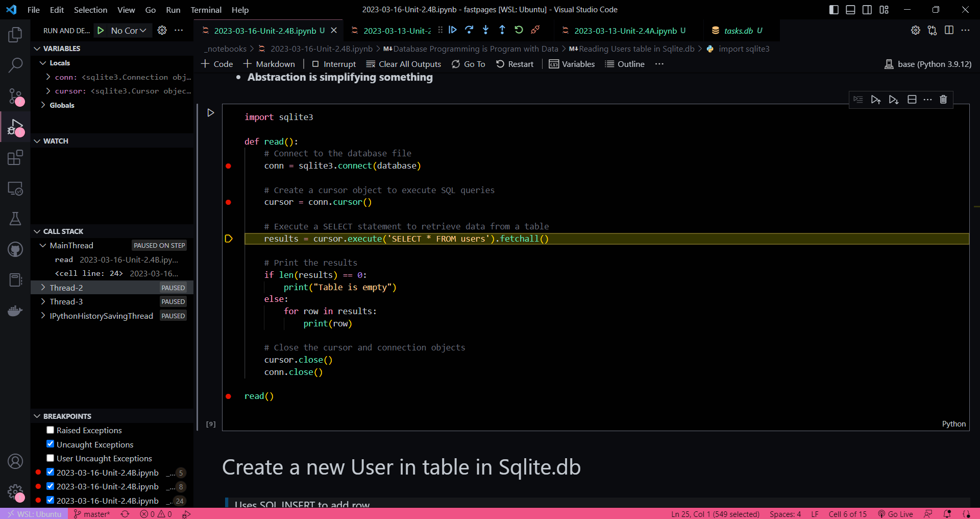Restart the notebook kernel
Screen dimensions: 980x519
coord(514,64)
